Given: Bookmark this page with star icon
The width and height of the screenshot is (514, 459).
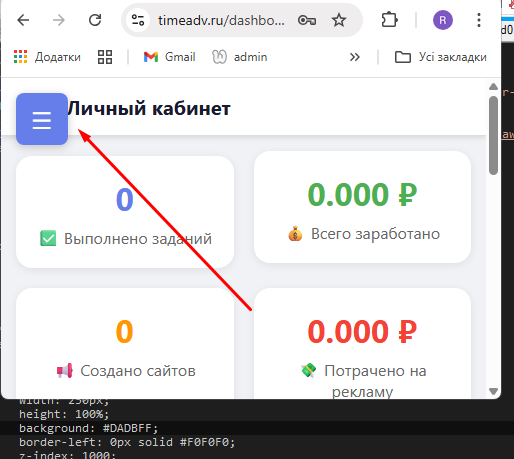Looking at the screenshot, I should click(339, 20).
